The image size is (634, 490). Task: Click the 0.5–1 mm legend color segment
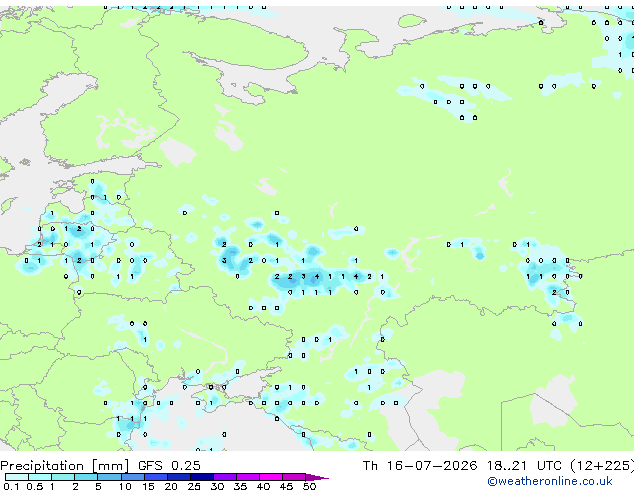coord(40,477)
